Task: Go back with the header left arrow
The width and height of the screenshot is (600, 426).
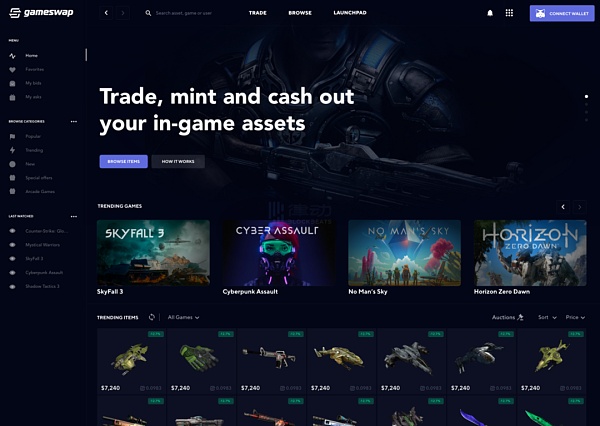Action: click(106, 13)
